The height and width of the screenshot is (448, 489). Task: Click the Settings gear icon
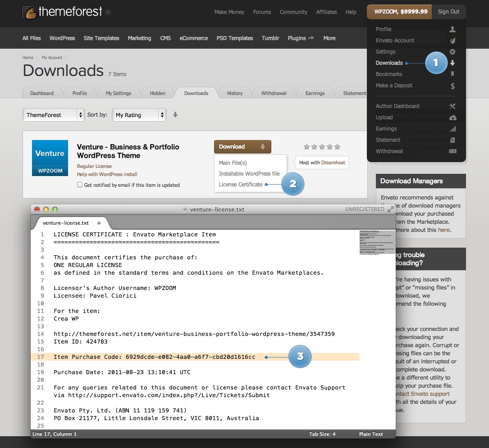pos(452,52)
